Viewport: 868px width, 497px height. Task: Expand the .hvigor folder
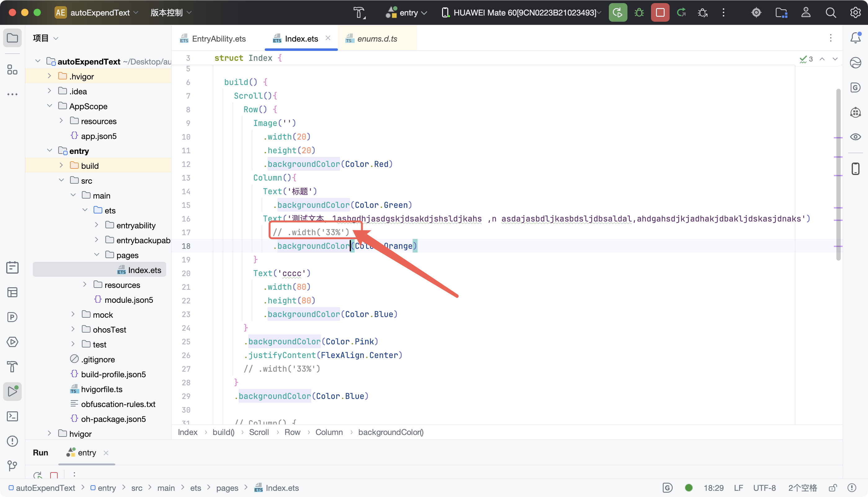[x=50, y=76]
